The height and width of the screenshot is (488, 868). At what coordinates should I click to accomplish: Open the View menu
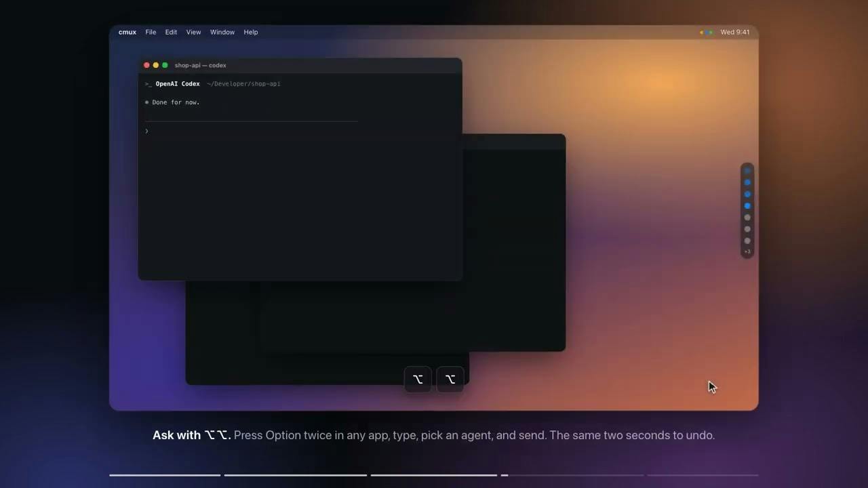click(193, 32)
